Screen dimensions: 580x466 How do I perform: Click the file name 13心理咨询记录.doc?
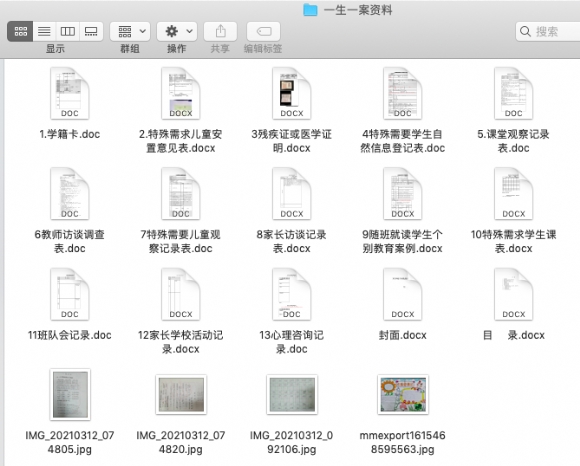[x=291, y=342]
